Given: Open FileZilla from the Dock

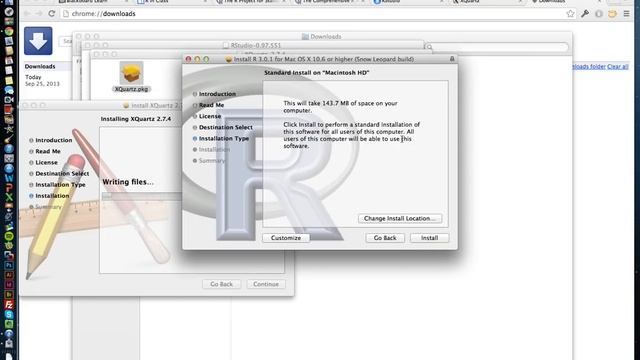Looking at the screenshot, I should tap(9, 304).
